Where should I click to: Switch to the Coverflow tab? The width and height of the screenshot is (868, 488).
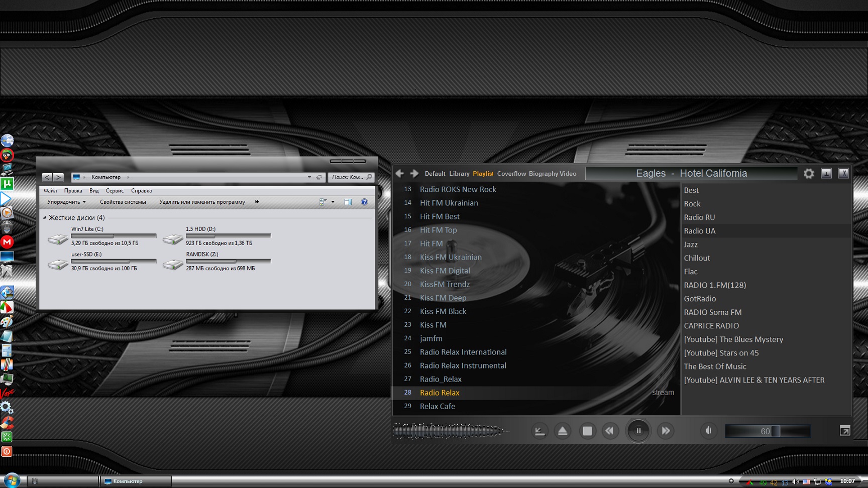(511, 174)
